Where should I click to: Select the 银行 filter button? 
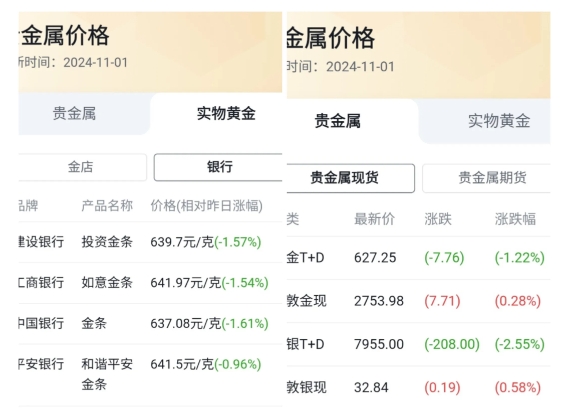point(219,167)
